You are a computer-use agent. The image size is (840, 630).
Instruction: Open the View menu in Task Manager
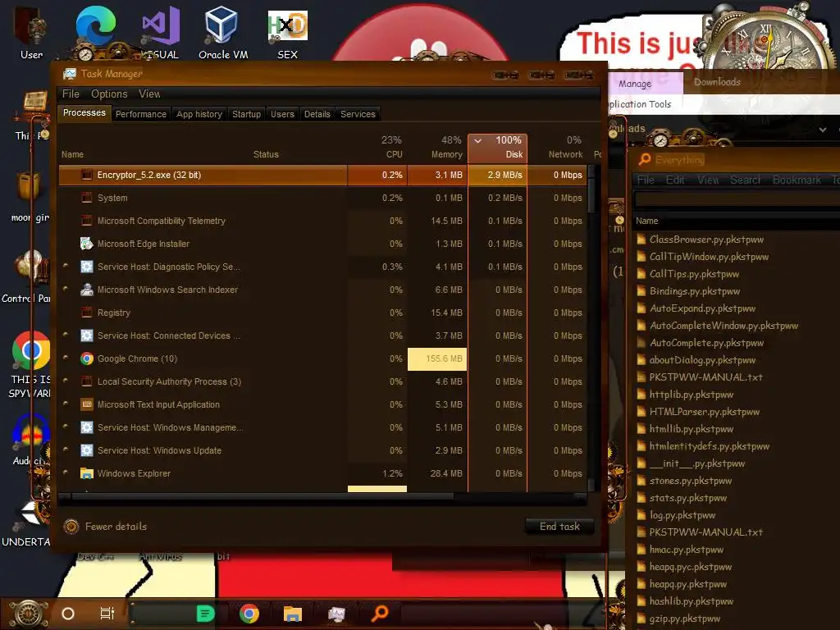click(x=149, y=94)
